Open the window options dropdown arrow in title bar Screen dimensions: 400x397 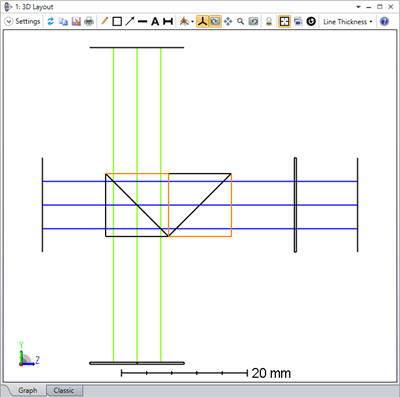pos(359,7)
